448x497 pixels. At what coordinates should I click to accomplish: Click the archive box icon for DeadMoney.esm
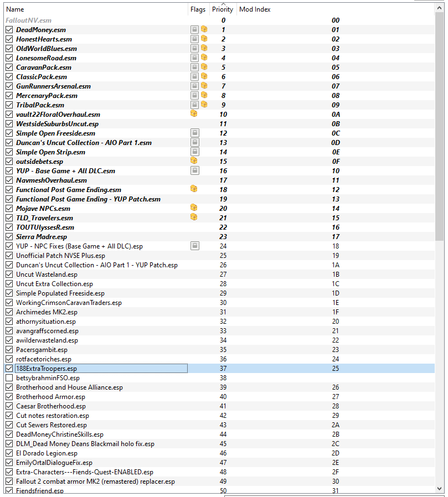click(x=204, y=29)
